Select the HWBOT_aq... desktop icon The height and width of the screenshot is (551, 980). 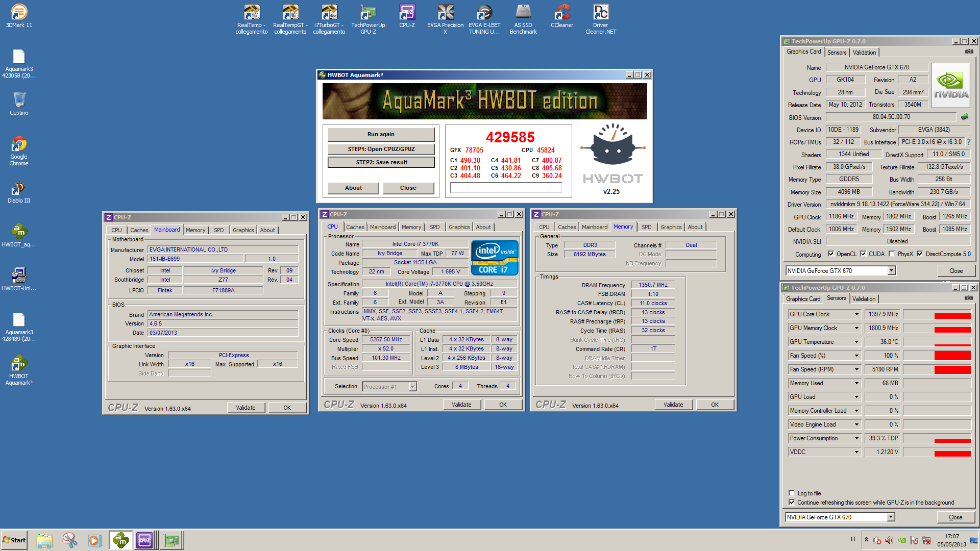click(x=19, y=235)
